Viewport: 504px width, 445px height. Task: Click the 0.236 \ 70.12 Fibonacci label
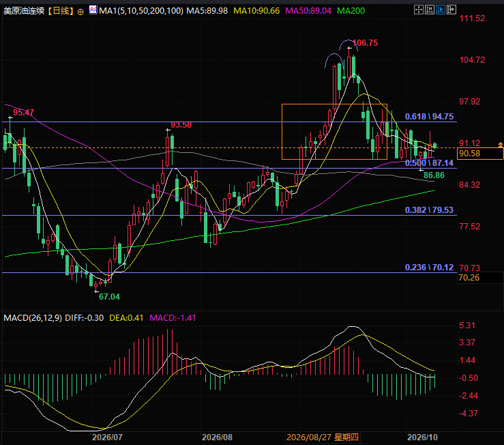pos(429,268)
